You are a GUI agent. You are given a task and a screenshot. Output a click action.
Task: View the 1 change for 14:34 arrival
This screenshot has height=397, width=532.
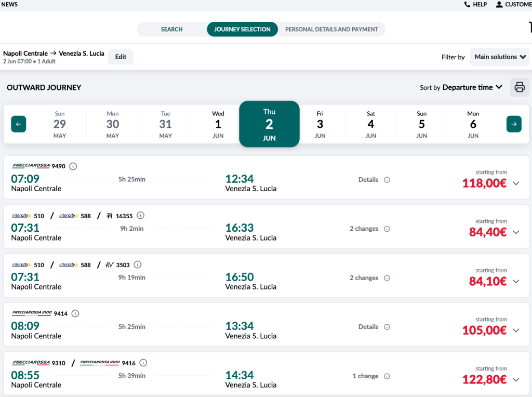[x=365, y=376]
